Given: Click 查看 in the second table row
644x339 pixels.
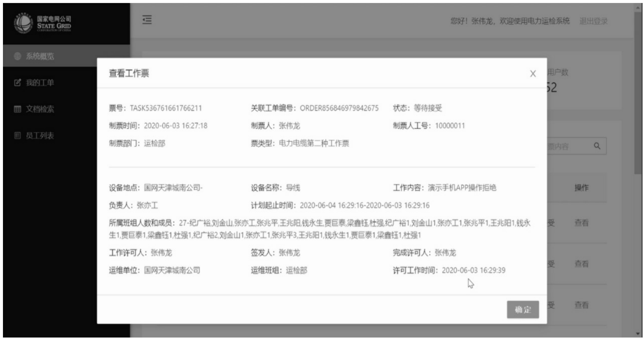Looking at the screenshot, I should [x=581, y=264].
